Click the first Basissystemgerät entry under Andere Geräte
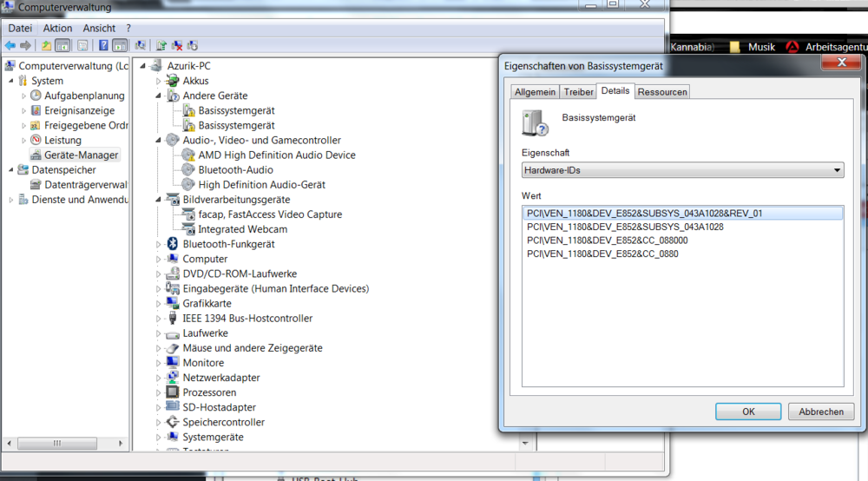 click(x=236, y=110)
